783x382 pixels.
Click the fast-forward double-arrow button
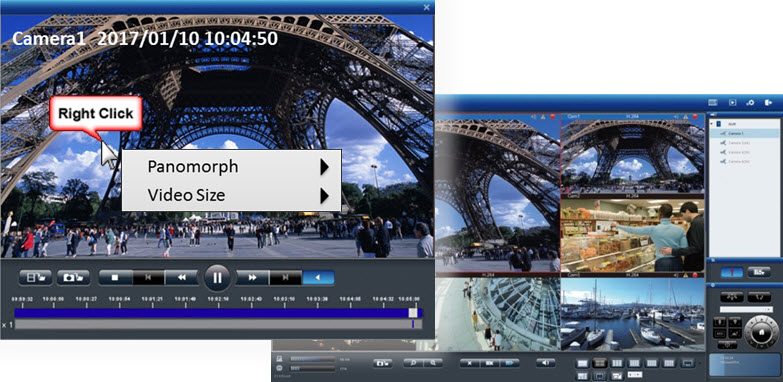pos(253,278)
